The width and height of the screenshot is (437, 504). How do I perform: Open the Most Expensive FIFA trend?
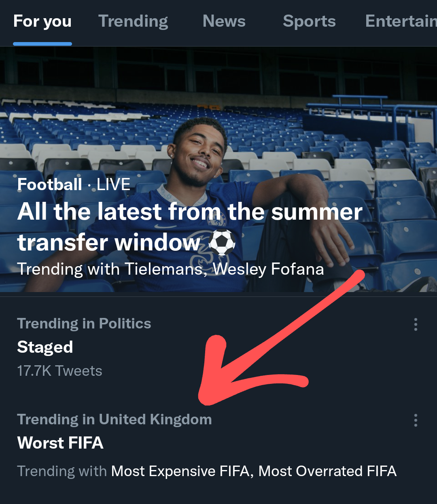pos(180,471)
